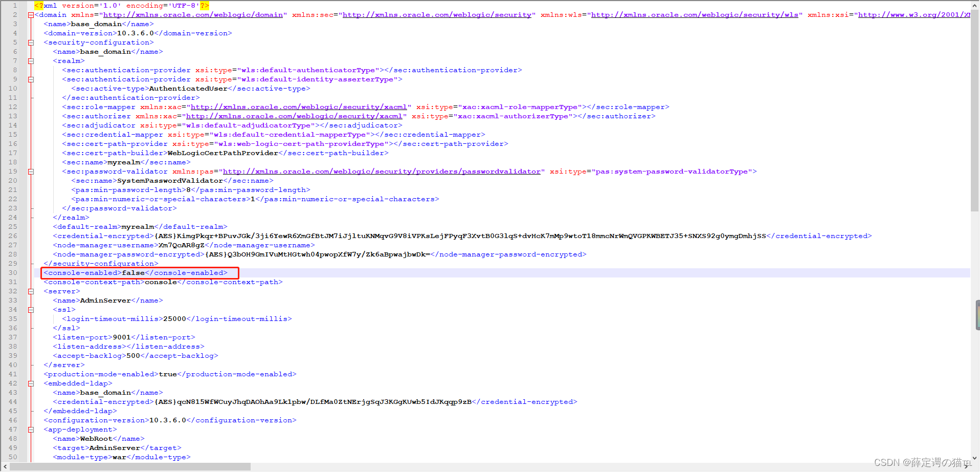Click 'wls:default-adjudicatorType' attribute value
980x472 pixels.
click(x=248, y=125)
